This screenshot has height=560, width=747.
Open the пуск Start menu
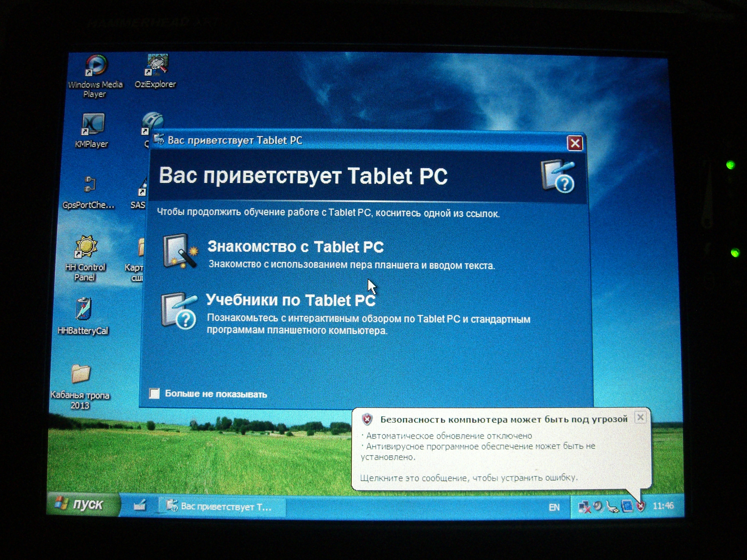(x=83, y=504)
